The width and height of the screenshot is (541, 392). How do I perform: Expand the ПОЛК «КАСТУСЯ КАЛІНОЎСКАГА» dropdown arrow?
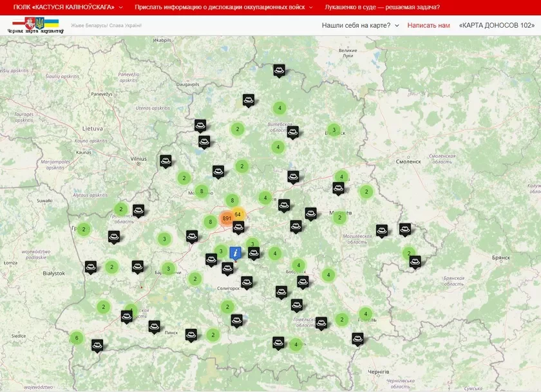[x=121, y=8]
